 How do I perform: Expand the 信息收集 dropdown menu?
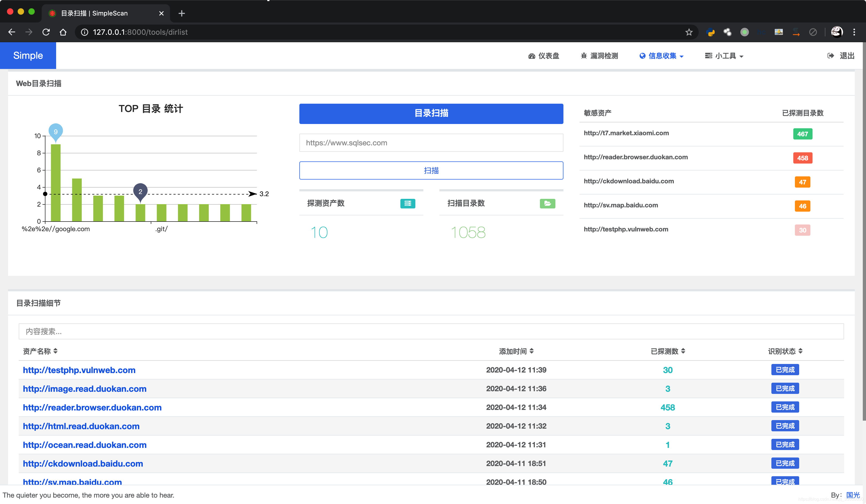coord(662,56)
